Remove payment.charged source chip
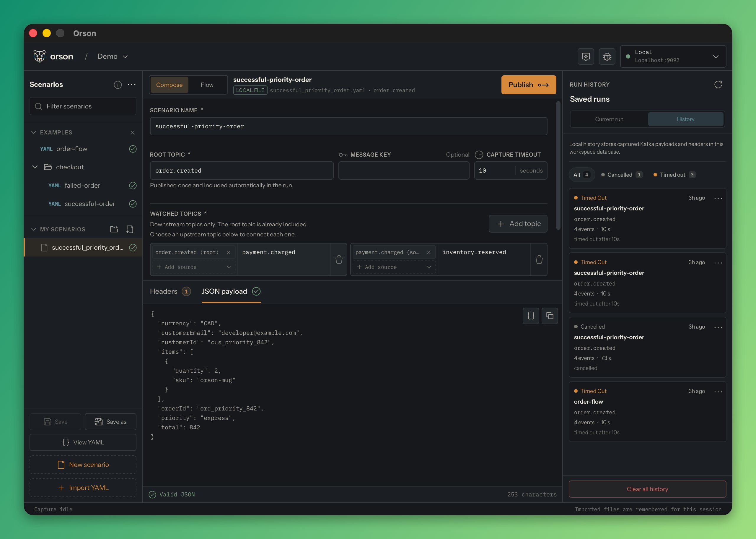This screenshot has width=756, height=539. coord(429,253)
